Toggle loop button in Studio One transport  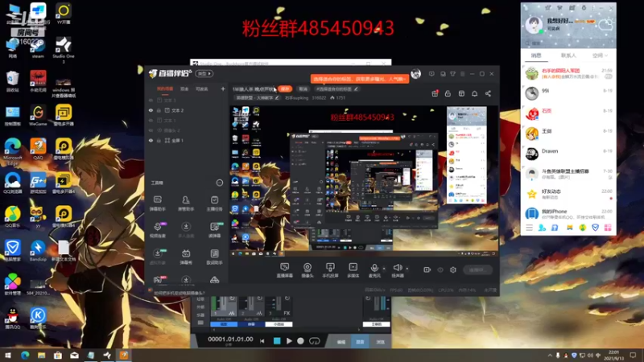click(x=314, y=341)
